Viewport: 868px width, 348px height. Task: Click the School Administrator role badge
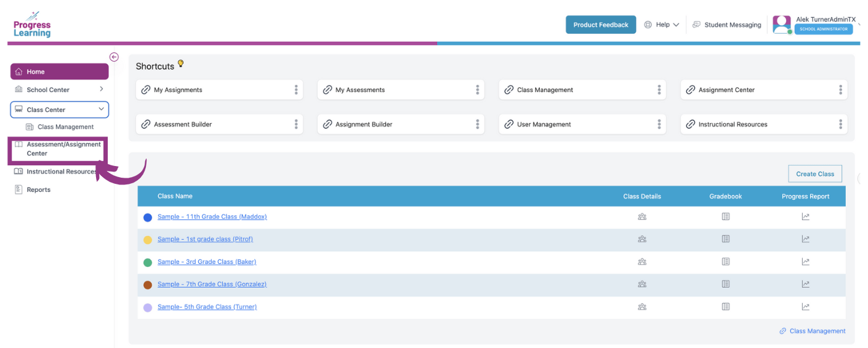click(x=824, y=29)
